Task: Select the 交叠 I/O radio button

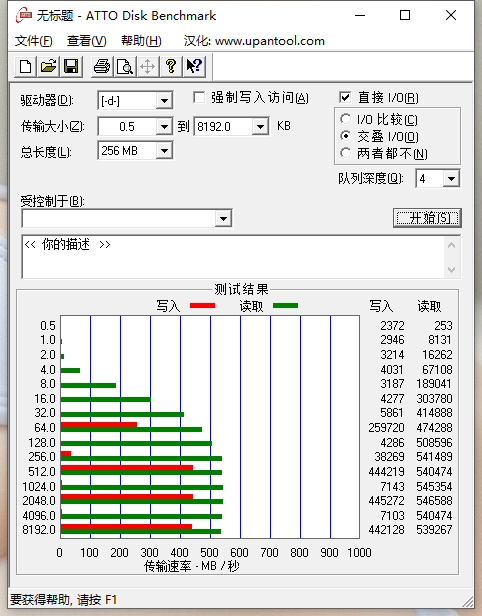Action: click(345, 136)
